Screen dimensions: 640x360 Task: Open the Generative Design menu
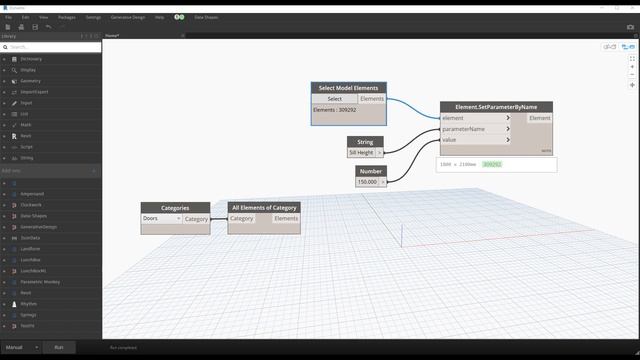click(128, 18)
